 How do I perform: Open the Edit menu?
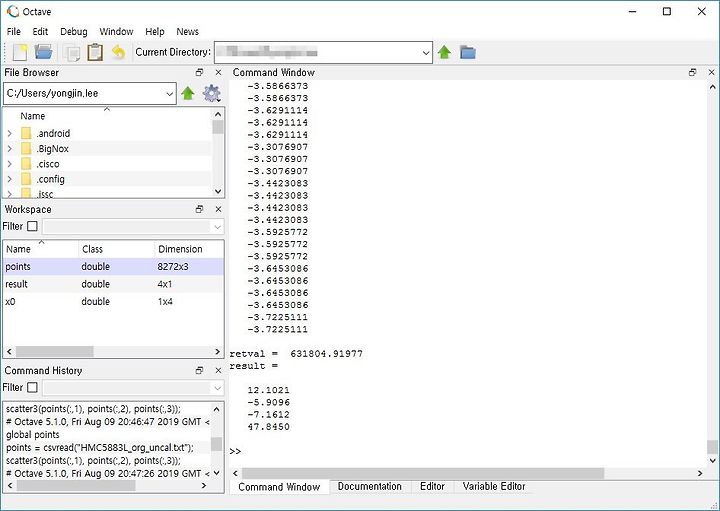click(40, 32)
